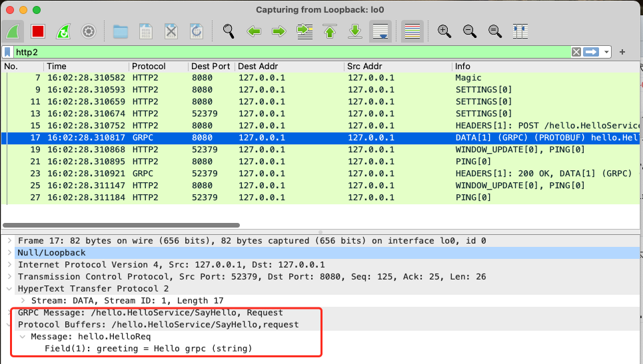
Task: Expand the Frame 17 details
Action: pyautogui.click(x=9, y=241)
